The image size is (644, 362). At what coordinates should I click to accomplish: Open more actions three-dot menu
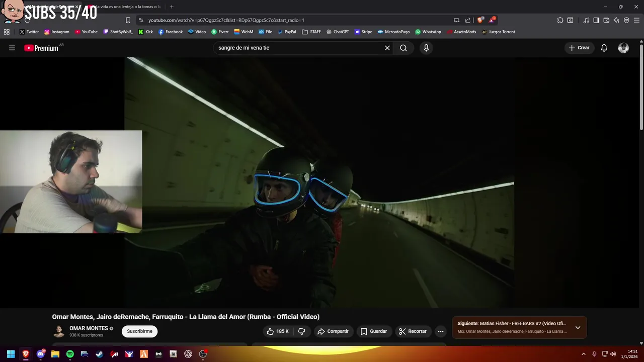[441, 331]
